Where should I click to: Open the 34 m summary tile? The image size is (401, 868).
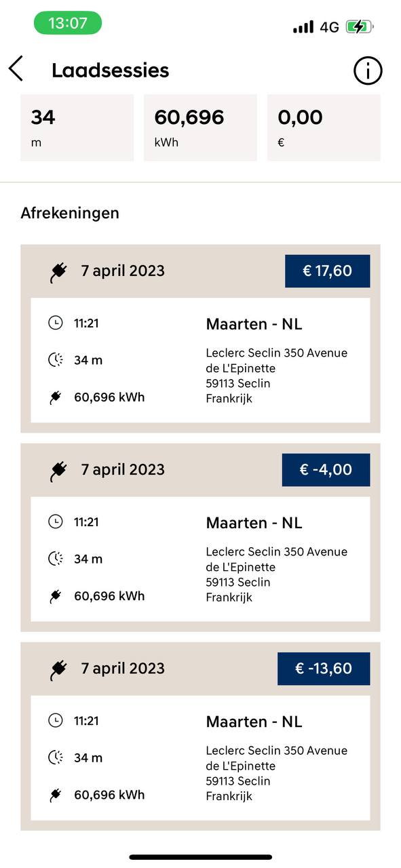click(77, 127)
